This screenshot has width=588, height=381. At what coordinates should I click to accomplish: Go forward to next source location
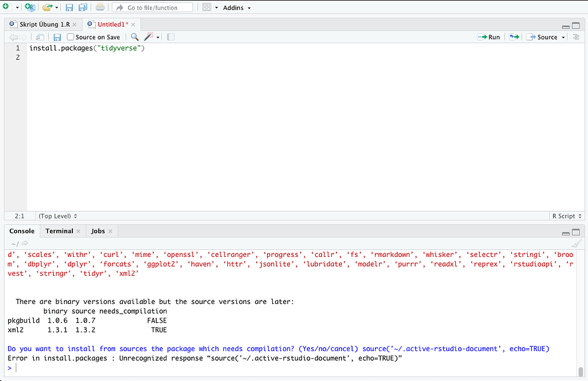click(23, 37)
